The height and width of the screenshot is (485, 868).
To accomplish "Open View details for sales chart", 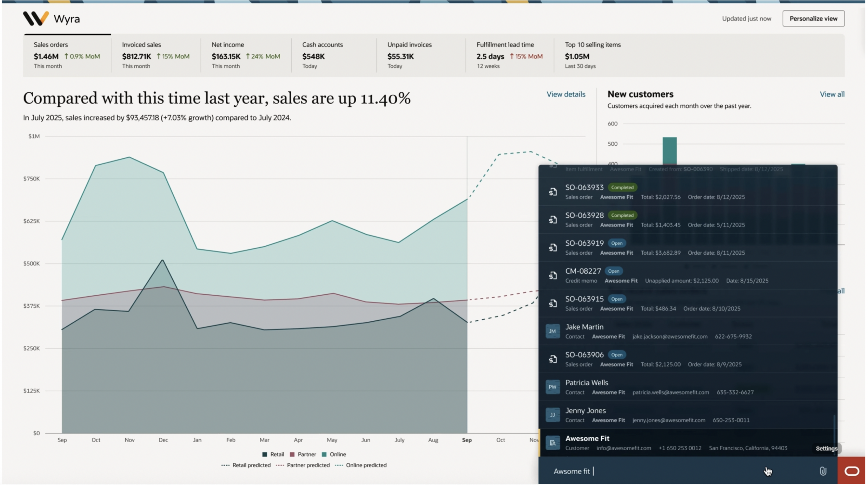I will point(566,94).
